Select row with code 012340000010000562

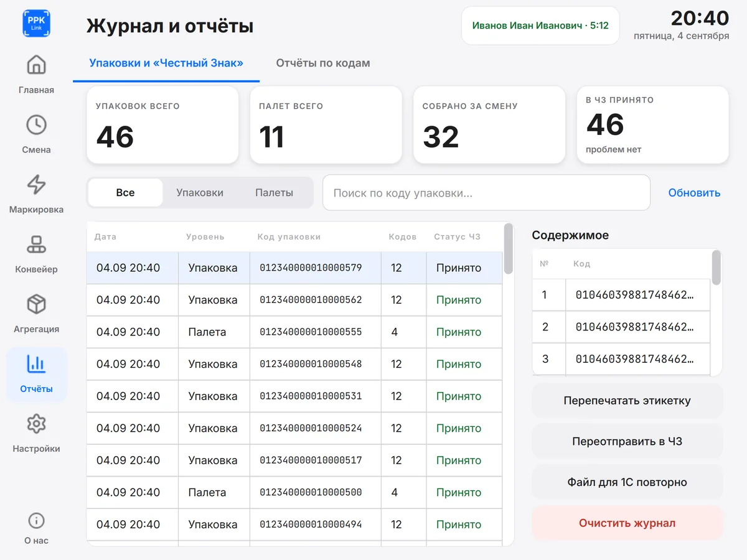coord(294,300)
